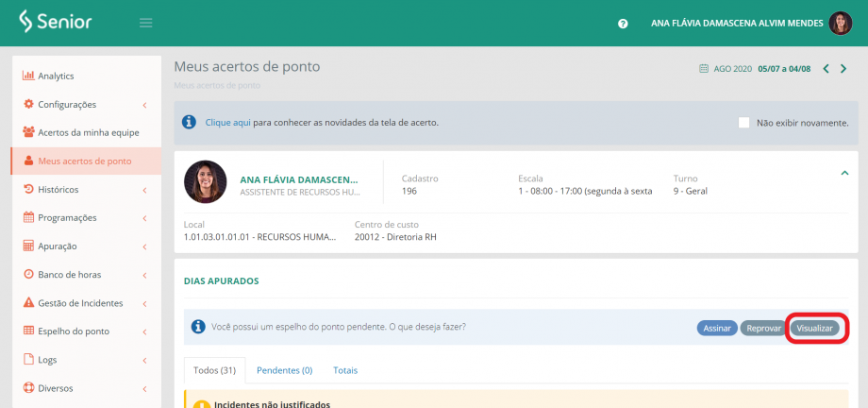The width and height of the screenshot is (868, 408).
Task: Click the Senior logo
Action: [x=55, y=22]
